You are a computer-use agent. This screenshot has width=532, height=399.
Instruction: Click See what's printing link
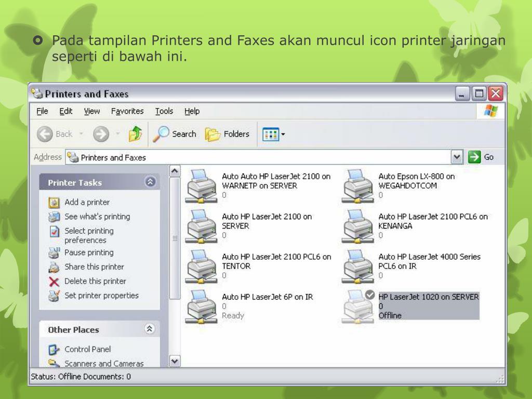click(x=97, y=217)
